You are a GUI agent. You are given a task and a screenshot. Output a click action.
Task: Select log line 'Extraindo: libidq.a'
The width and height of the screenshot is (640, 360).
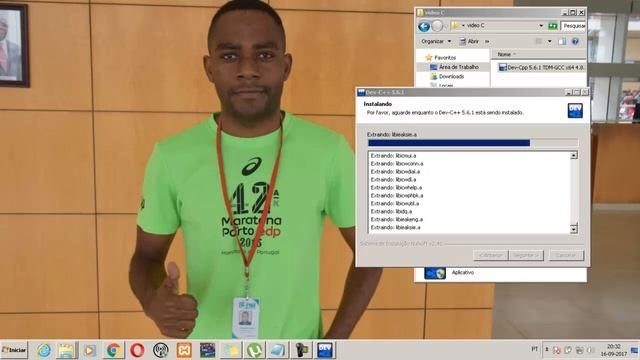(391, 211)
